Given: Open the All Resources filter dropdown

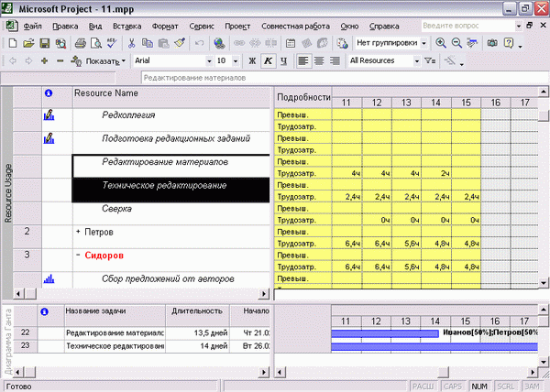Looking at the screenshot, I should pyautogui.click(x=417, y=60).
